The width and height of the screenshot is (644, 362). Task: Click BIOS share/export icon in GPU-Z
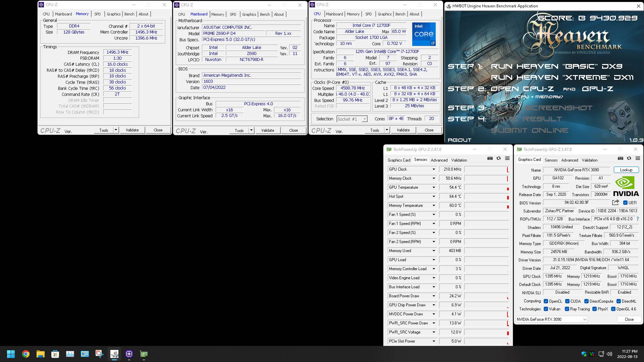615,202
